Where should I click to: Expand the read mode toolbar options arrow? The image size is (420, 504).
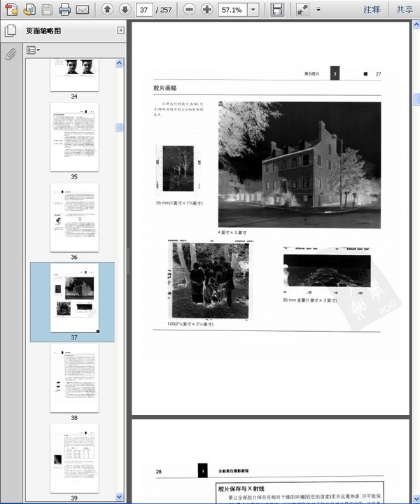pyautogui.click(x=318, y=10)
